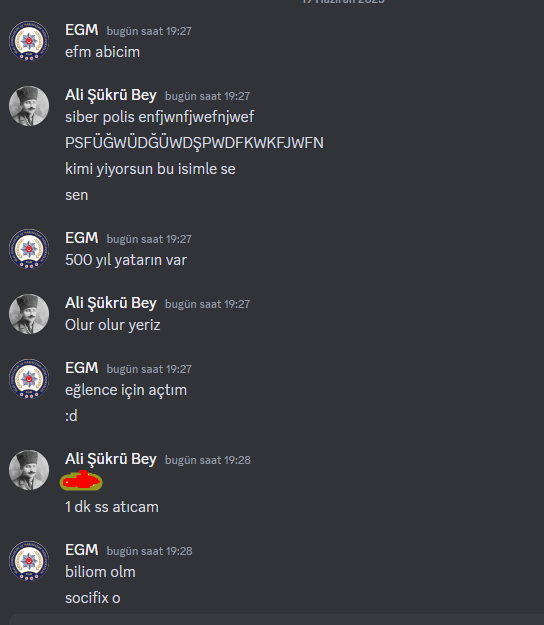Click EGM avatar beside "eğlence için açtım"
Screen dimensions: 544x625
click(x=29, y=379)
